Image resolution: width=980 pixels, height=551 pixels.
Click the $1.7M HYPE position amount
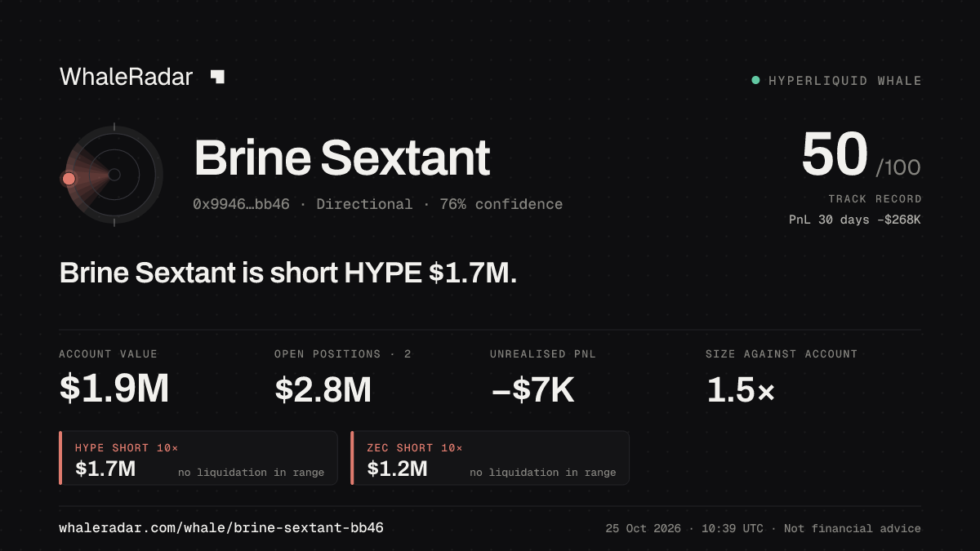coord(105,469)
